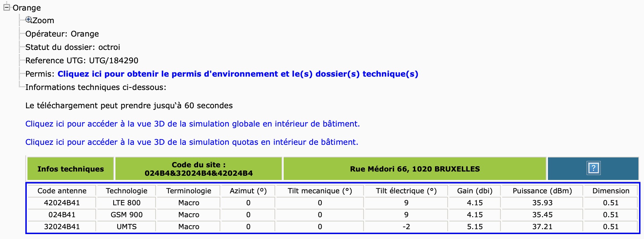The width and height of the screenshot is (644, 239).
Task: Select the 'Reference UTG: UTG/184290' row
Action: click(82, 60)
